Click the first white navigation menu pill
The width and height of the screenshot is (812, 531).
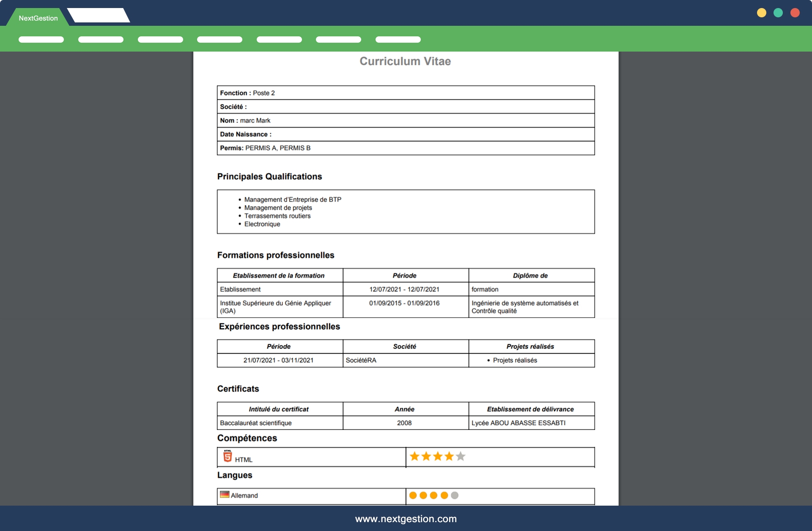coord(41,40)
